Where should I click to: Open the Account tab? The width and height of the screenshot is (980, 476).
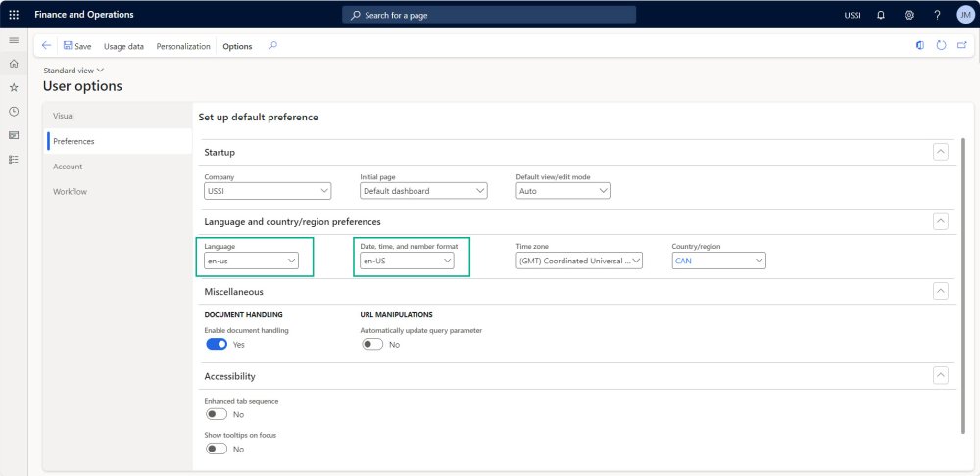click(68, 167)
